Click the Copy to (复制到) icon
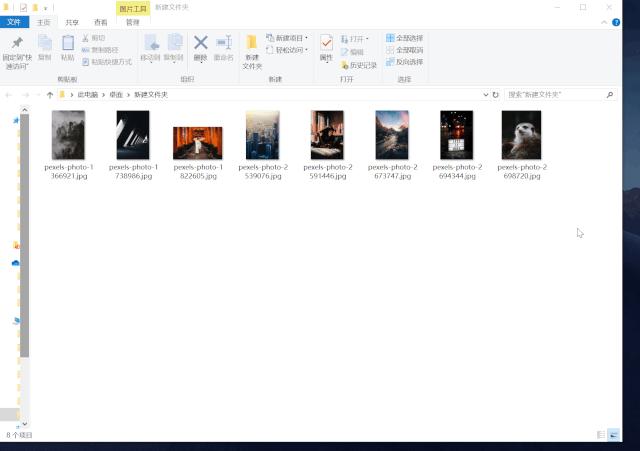The image size is (640, 451). point(174,43)
